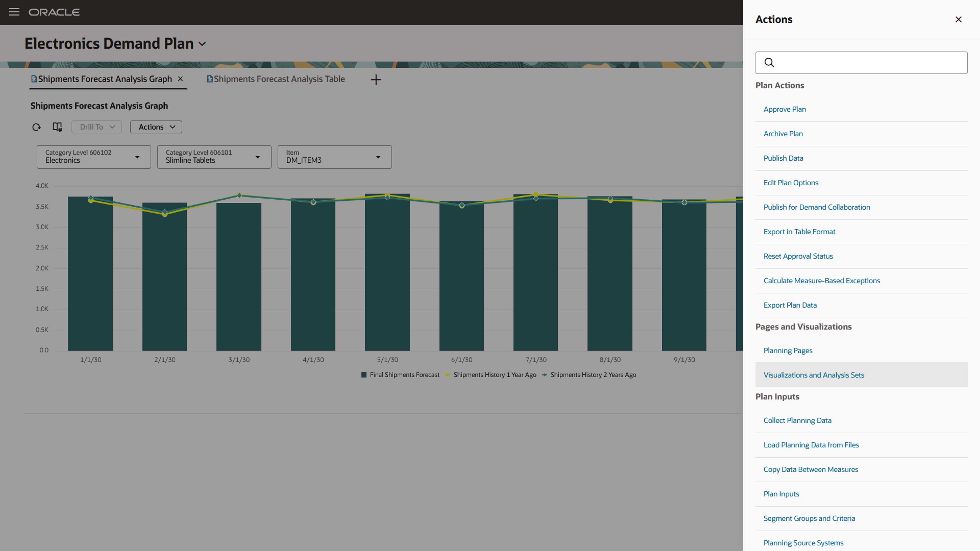Click the 4/1/30 x-axis label
The height and width of the screenshot is (551, 980).
click(x=313, y=360)
